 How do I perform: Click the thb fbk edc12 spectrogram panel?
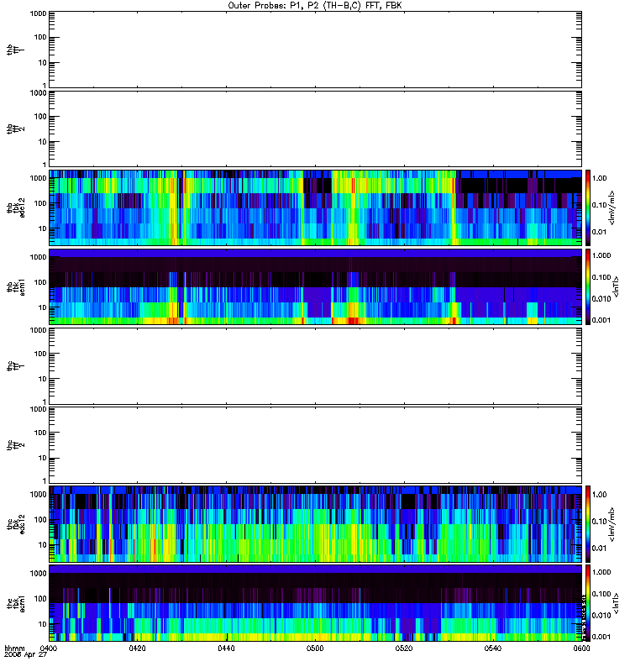click(315, 207)
